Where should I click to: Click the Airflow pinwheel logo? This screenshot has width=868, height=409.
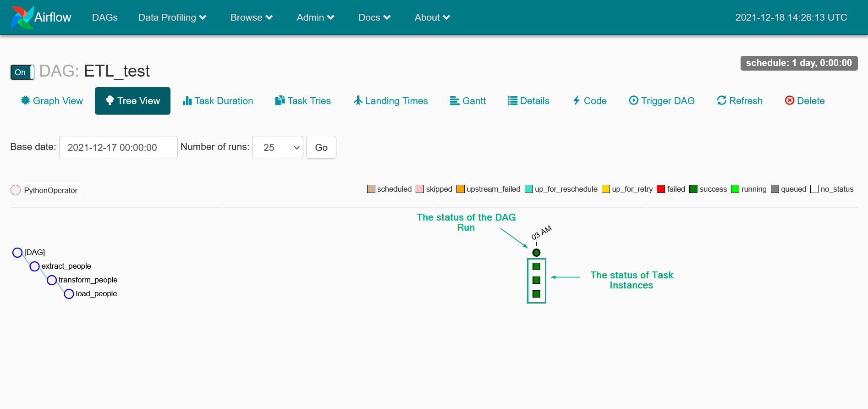(x=22, y=17)
